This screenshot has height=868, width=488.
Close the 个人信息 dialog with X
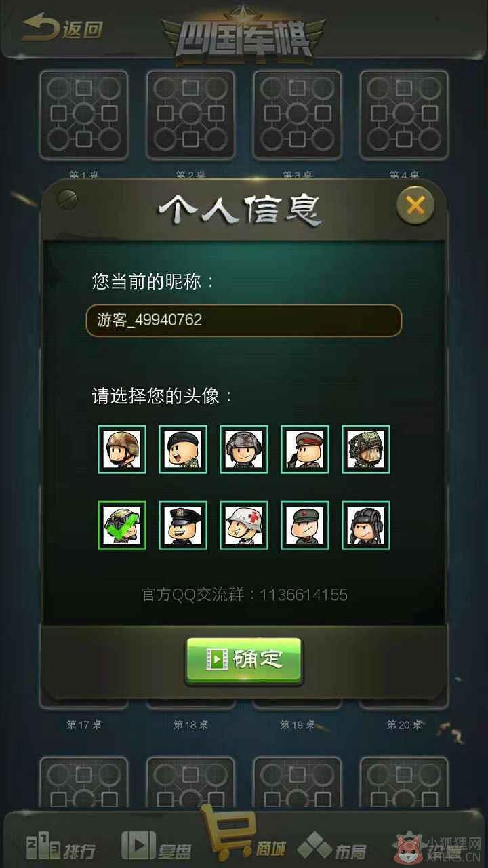click(415, 204)
